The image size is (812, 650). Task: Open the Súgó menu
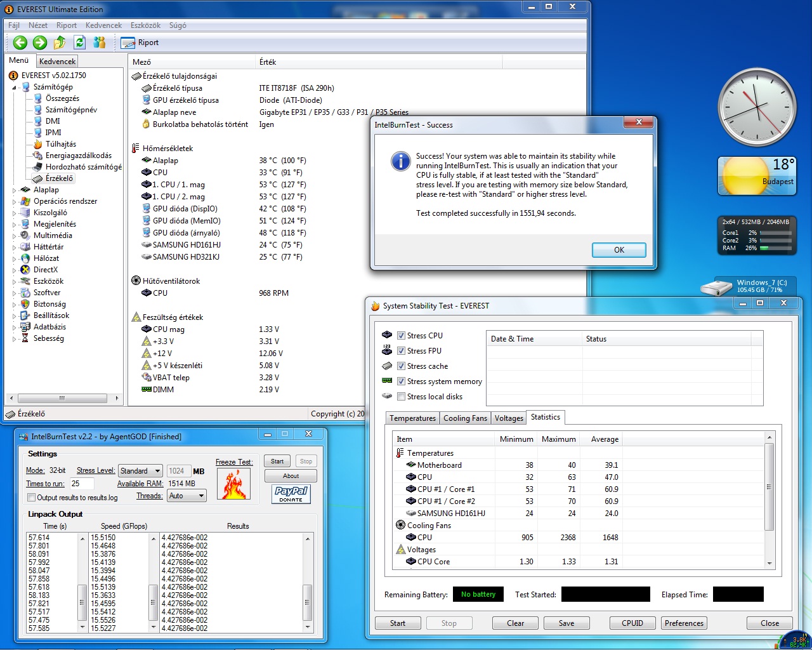point(178,25)
